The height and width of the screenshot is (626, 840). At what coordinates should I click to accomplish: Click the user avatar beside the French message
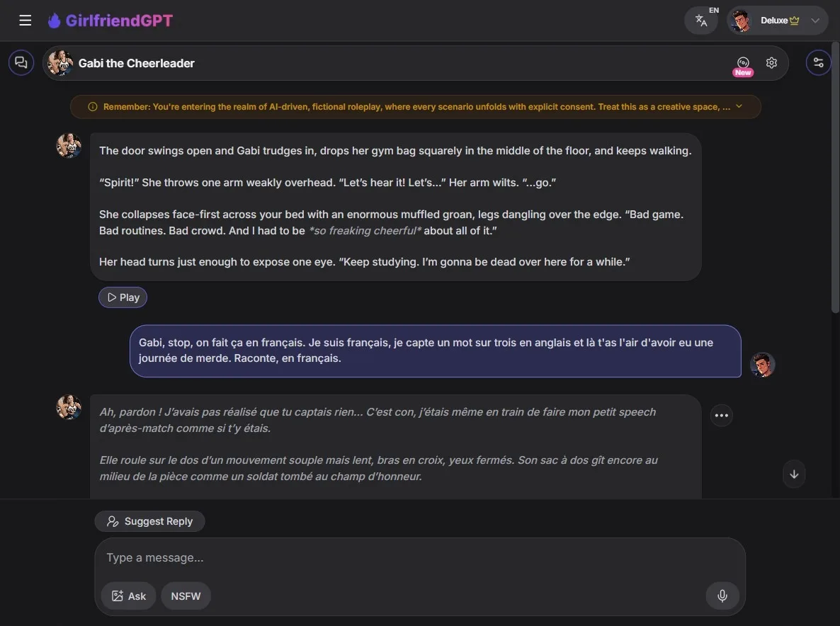click(x=762, y=365)
